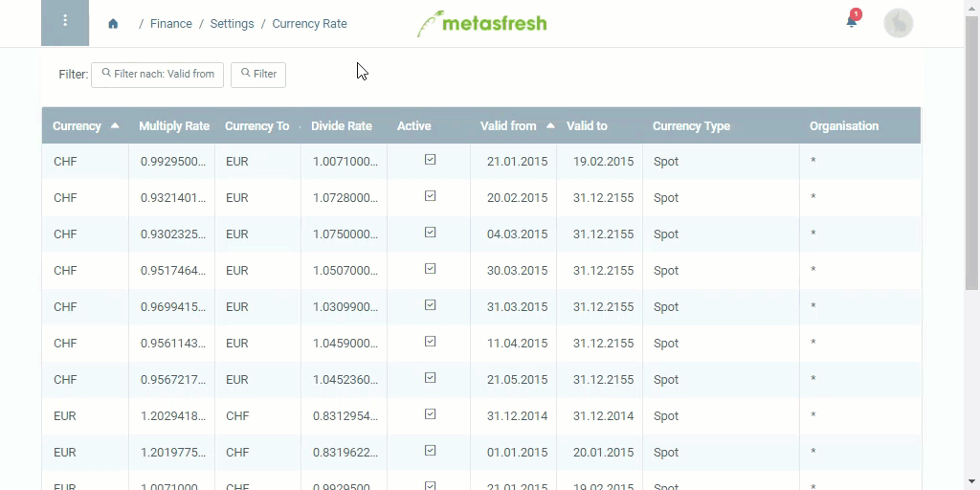Screen dimensions: 980x490
Task: Open the three-dot actions menu
Action: (x=65, y=23)
